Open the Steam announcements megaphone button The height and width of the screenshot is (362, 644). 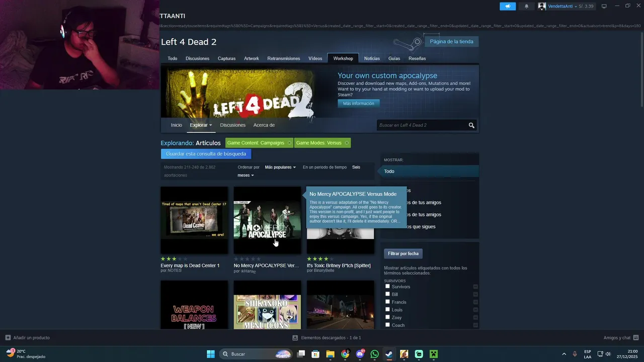(508, 6)
